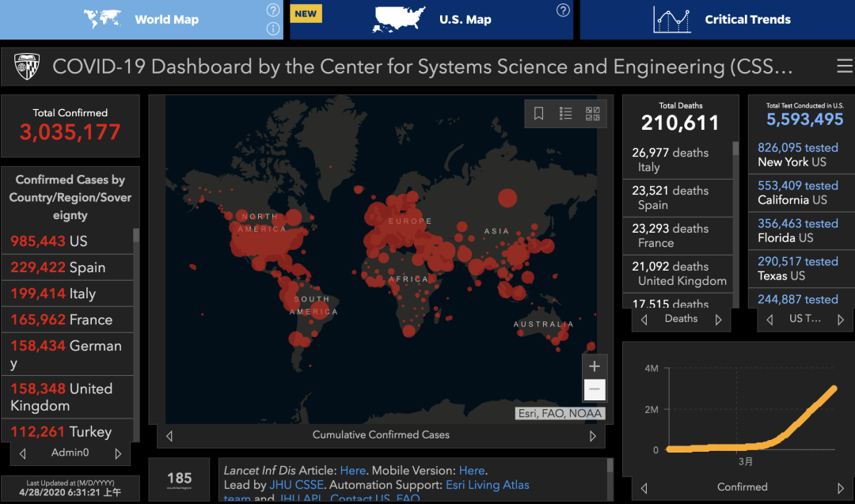855x504 pixels.
Task: Switch to the U.S. Map tab
Action: (432, 20)
